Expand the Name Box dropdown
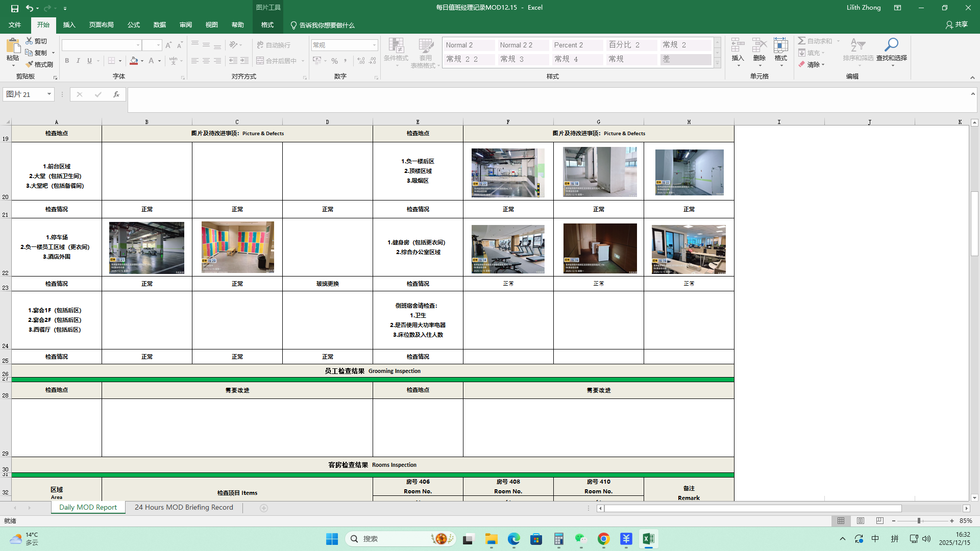Viewport: 980px width, 551px height. [x=49, y=94]
